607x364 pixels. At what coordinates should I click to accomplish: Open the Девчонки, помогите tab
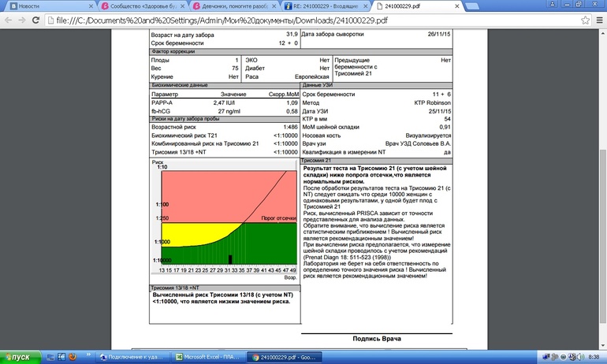233,6
